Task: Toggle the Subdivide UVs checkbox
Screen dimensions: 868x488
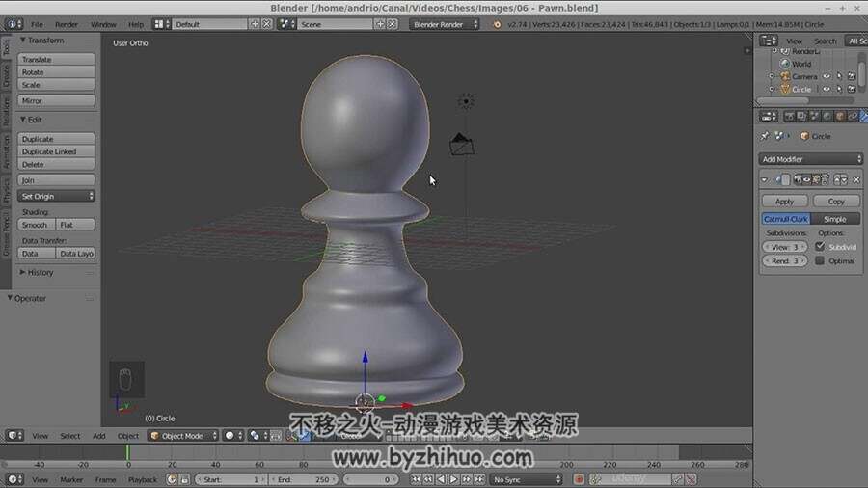Action: [x=820, y=247]
